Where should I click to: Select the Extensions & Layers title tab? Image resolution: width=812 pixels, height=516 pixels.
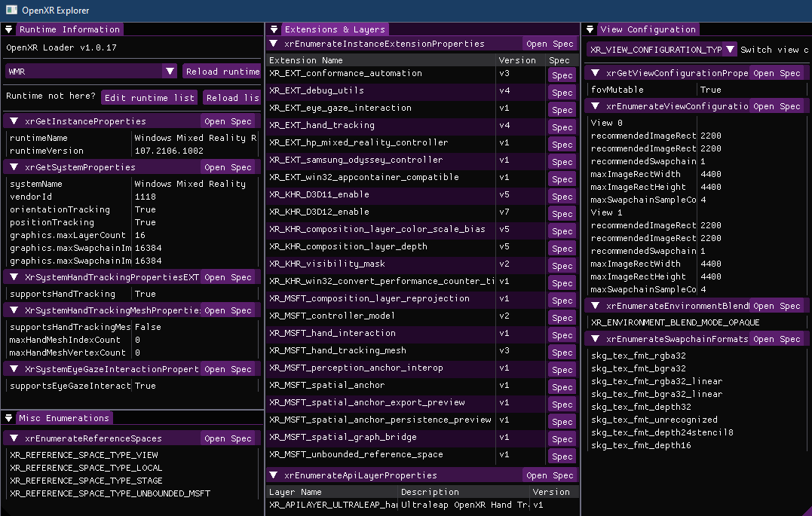(x=335, y=29)
